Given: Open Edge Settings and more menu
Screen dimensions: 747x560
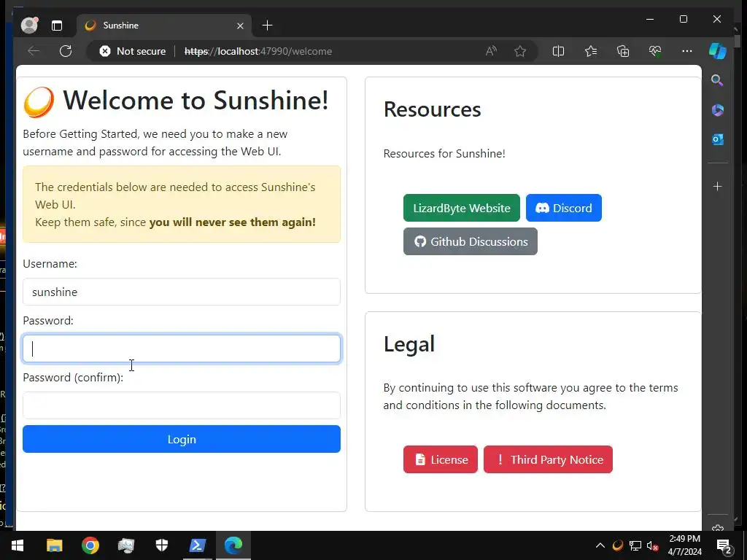Looking at the screenshot, I should click(687, 51).
